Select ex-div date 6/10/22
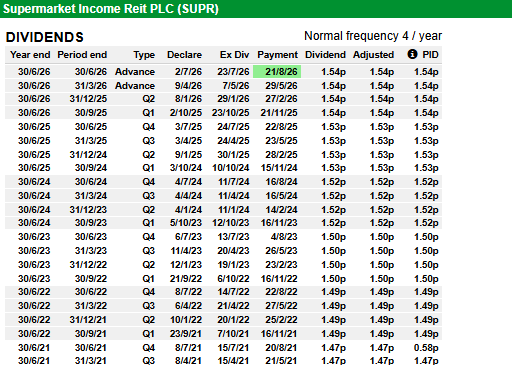Viewport: 512px width, 365px height. pyautogui.click(x=233, y=279)
